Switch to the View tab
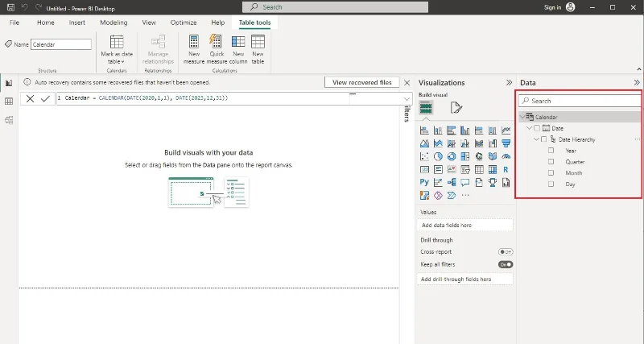The height and width of the screenshot is (344, 644). pyautogui.click(x=149, y=23)
